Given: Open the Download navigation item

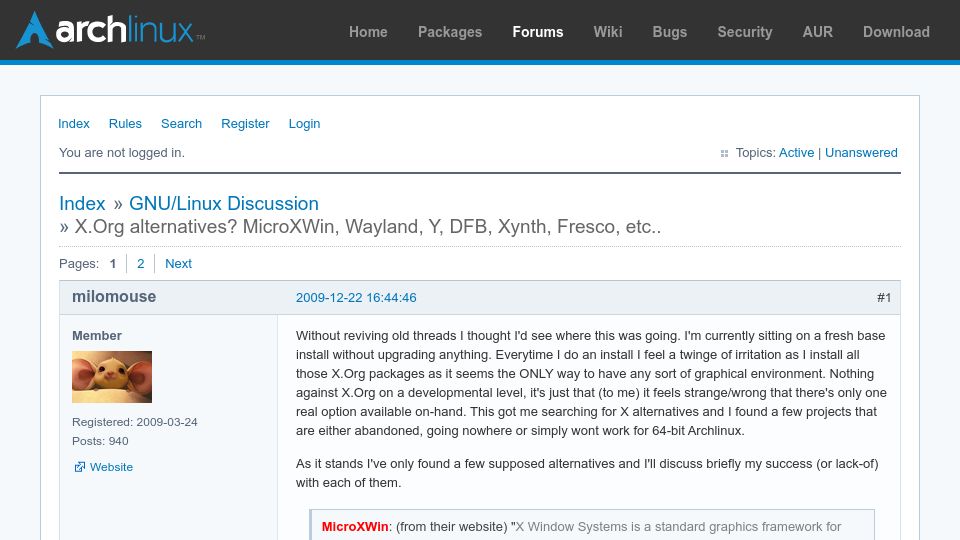Looking at the screenshot, I should click(896, 32).
